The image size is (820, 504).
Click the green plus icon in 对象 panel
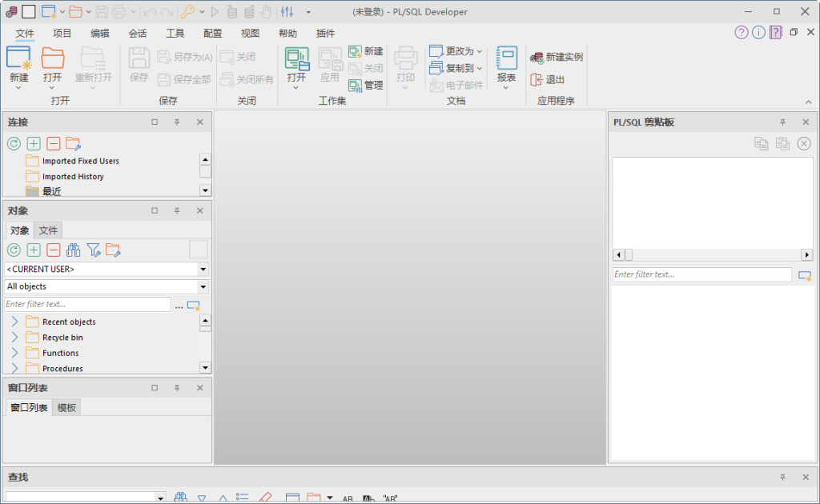(34, 250)
